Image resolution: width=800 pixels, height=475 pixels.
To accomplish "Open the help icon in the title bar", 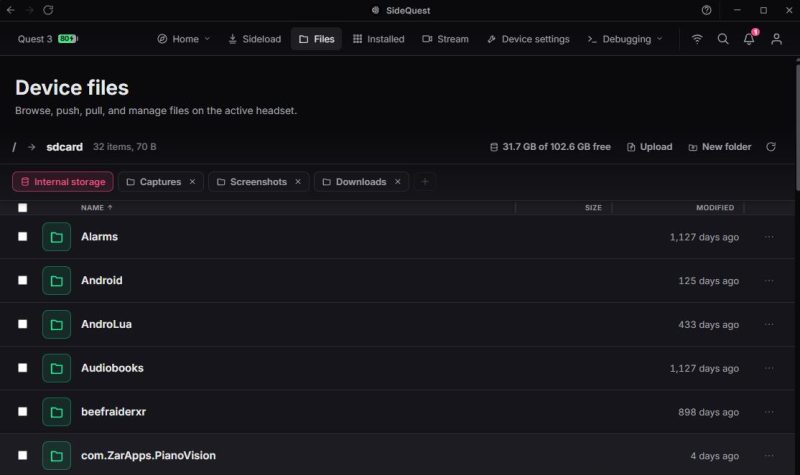I will coord(706,10).
